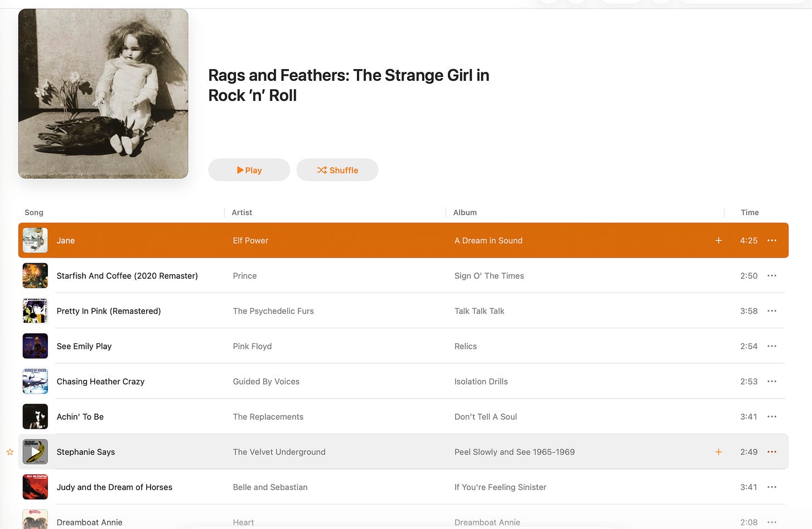Open The Velvet Underground artist link
The height and width of the screenshot is (529, 812).
coord(279,452)
